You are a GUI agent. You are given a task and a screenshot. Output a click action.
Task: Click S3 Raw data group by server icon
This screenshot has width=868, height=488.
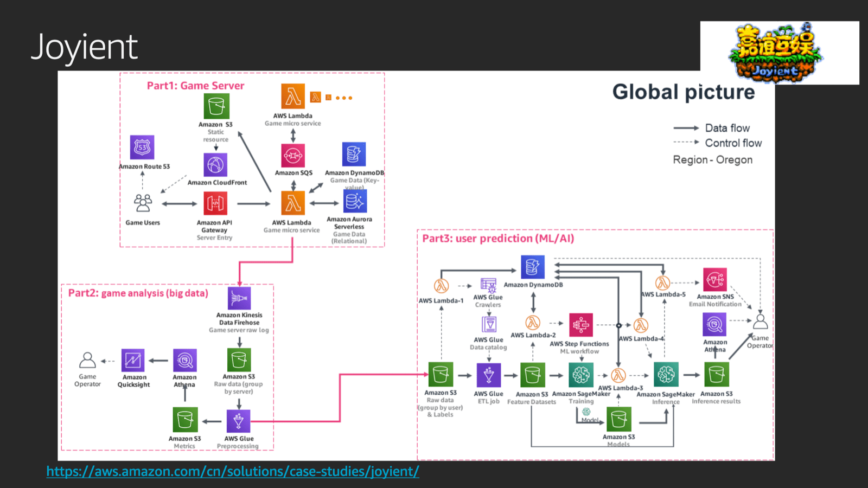239,360
